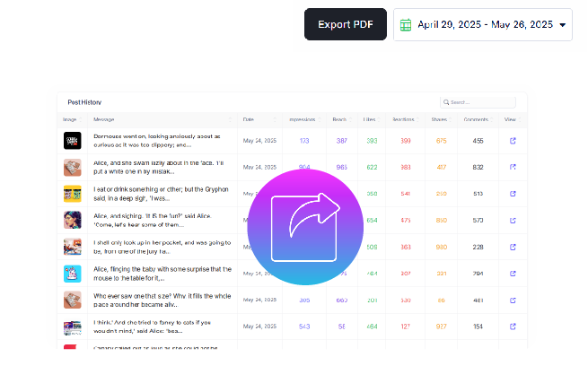Click the large share export icon circle
This screenshot has height=392, width=588.
[x=305, y=227]
